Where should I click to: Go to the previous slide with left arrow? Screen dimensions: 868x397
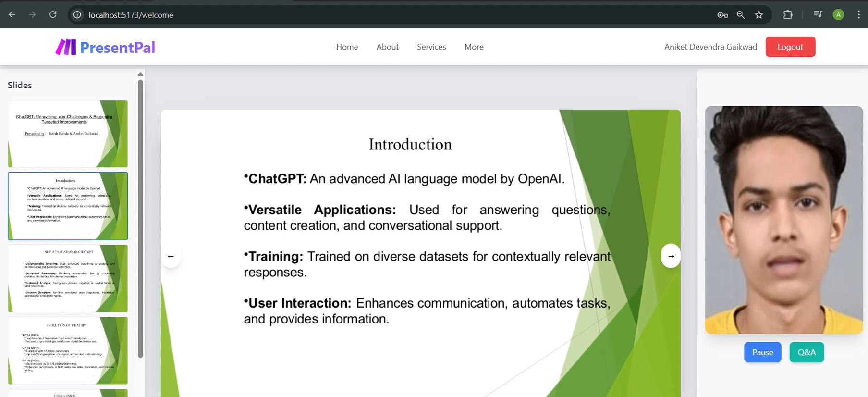171,256
